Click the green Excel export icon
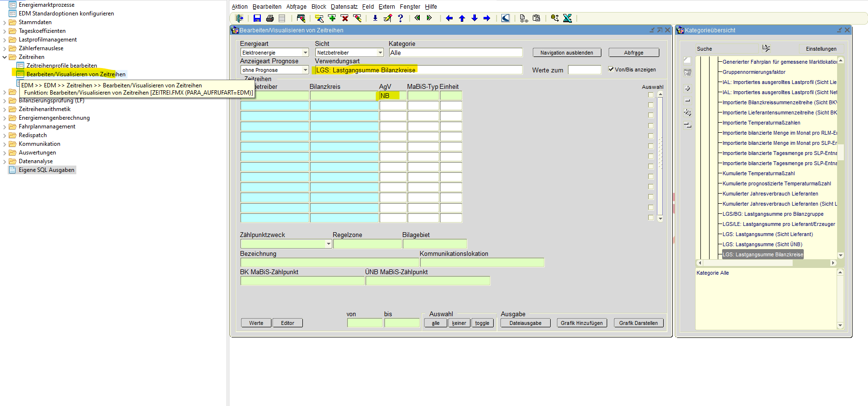The width and height of the screenshot is (868, 406). click(x=568, y=18)
